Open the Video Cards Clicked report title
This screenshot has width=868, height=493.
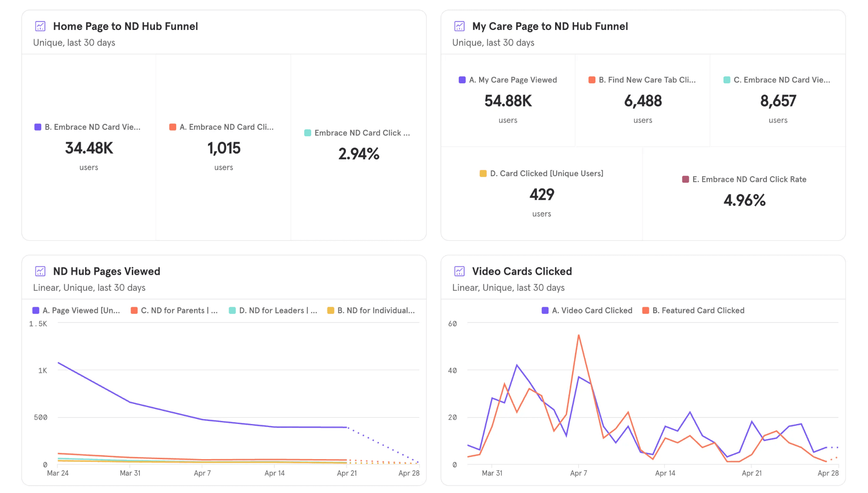[522, 271]
